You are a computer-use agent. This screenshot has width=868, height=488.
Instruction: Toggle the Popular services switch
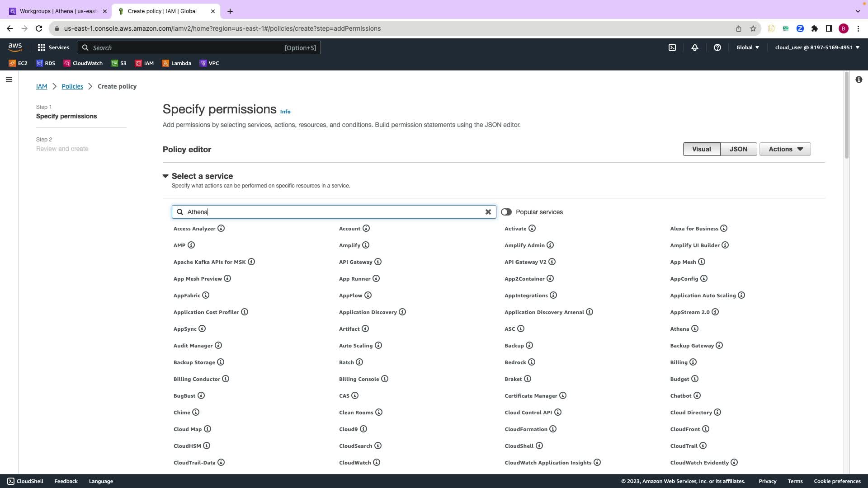point(506,212)
